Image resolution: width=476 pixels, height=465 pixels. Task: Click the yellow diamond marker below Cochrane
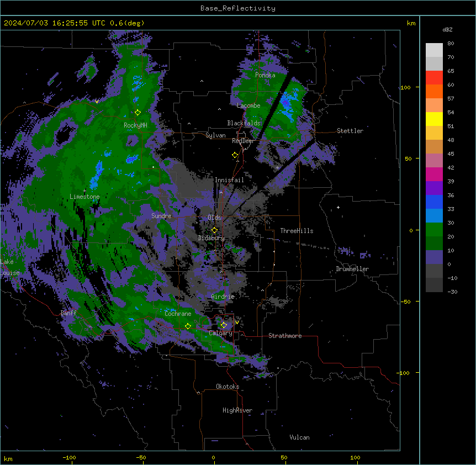[188, 326]
